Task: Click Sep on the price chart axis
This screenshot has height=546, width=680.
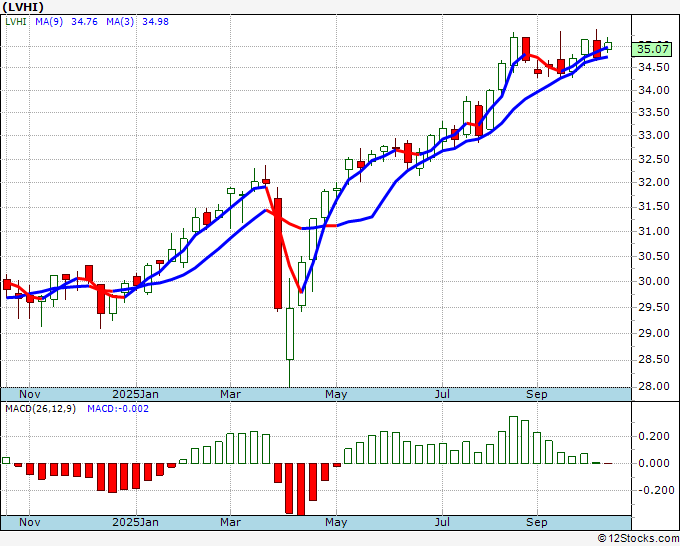Action: tap(536, 394)
